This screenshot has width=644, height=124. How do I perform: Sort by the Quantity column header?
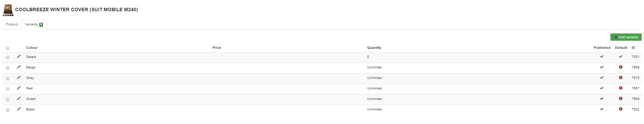pos(374,48)
